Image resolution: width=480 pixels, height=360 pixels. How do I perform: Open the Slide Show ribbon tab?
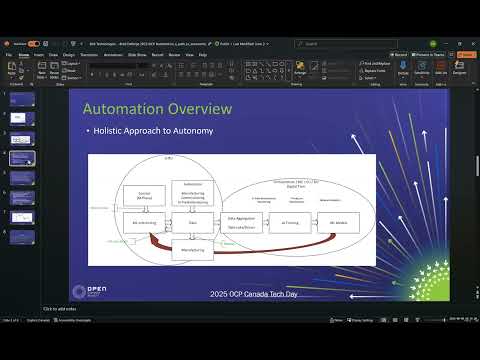[x=137, y=55]
